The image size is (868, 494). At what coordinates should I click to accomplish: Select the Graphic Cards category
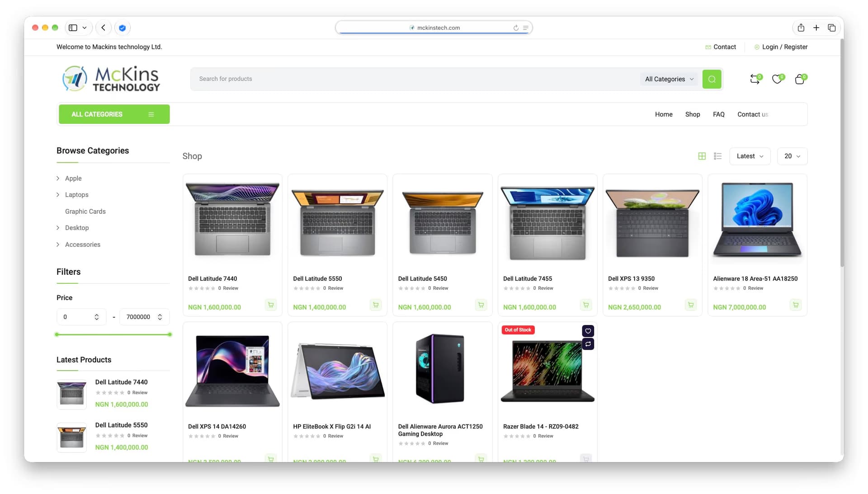[x=85, y=211]
